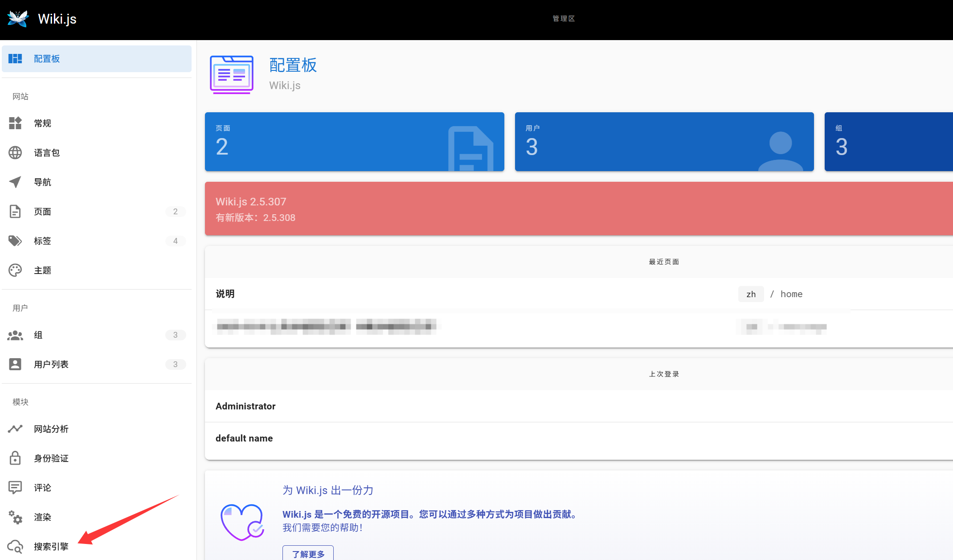Select 主题 menu entry
The image size is (953, 560).
(97, 270)
